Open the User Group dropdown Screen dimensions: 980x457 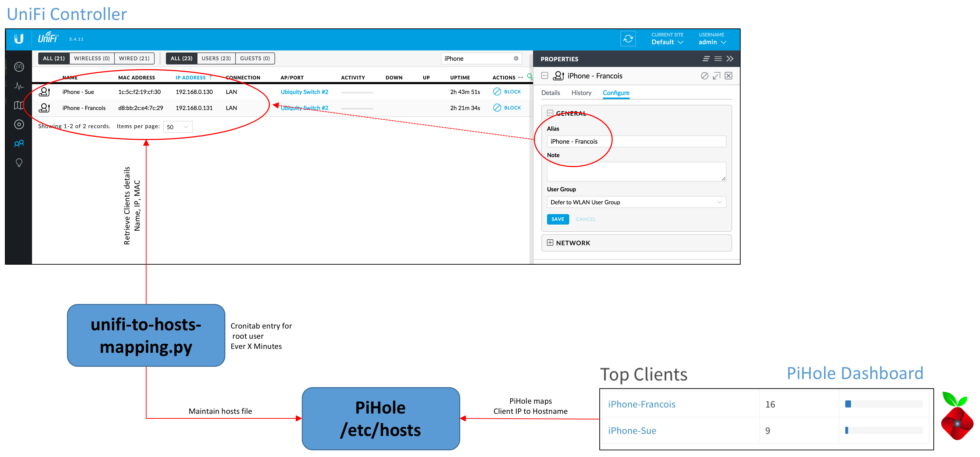point(636,202)
